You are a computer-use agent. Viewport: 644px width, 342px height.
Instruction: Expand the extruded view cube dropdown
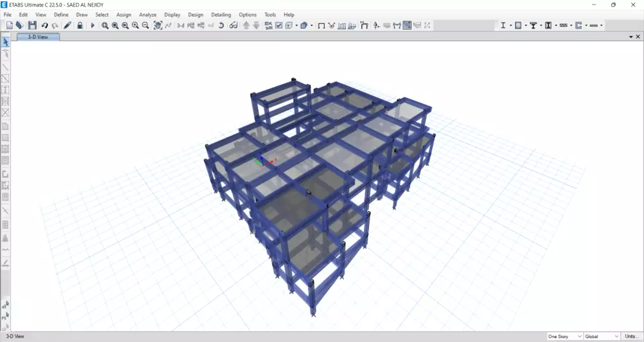[x=312, y=26]
